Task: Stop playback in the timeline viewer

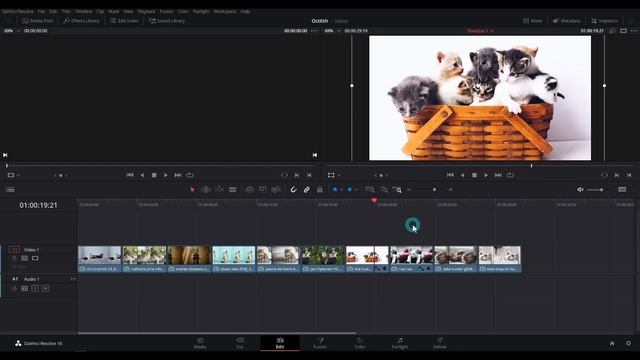Action: 474,175
